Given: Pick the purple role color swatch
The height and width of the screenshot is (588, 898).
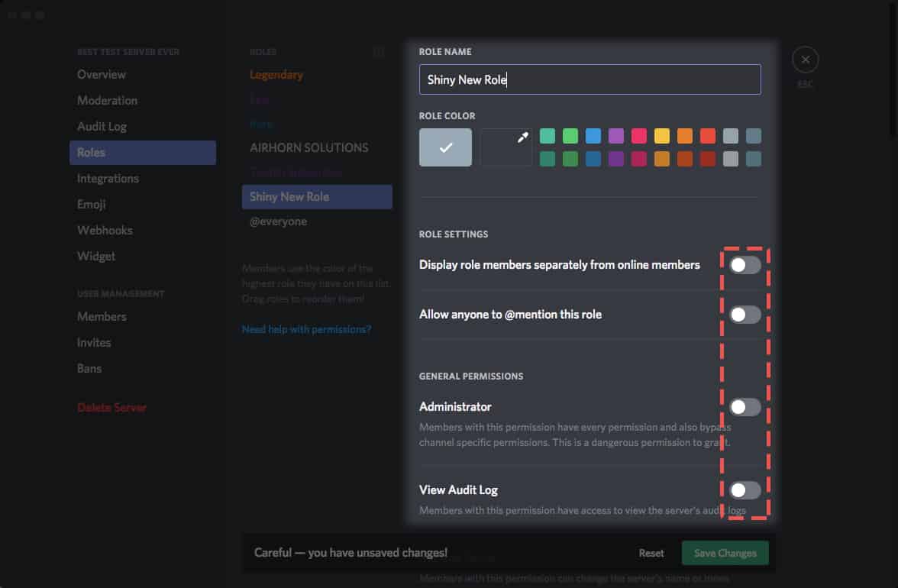Looking at the screenshot, I should click(x=615, y=135).
